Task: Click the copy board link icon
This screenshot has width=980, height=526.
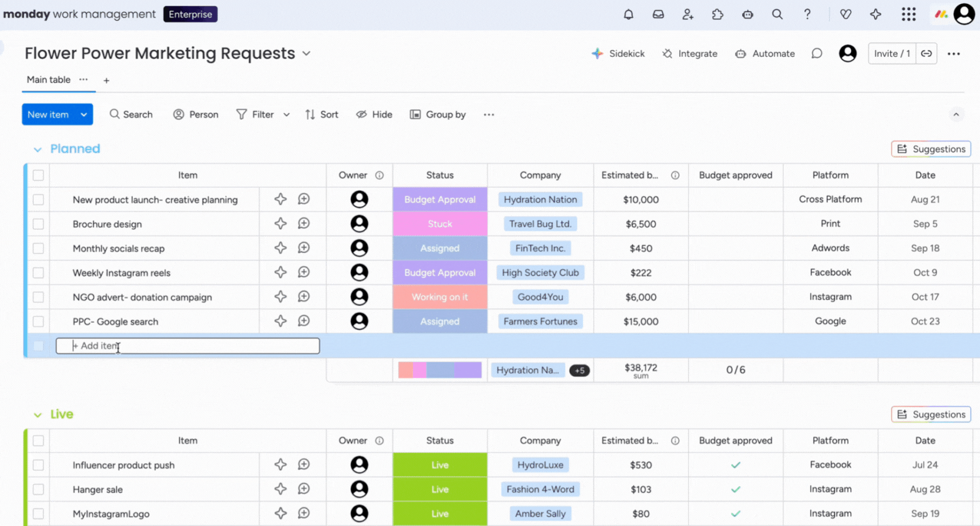Action: (x=927, y=53)
